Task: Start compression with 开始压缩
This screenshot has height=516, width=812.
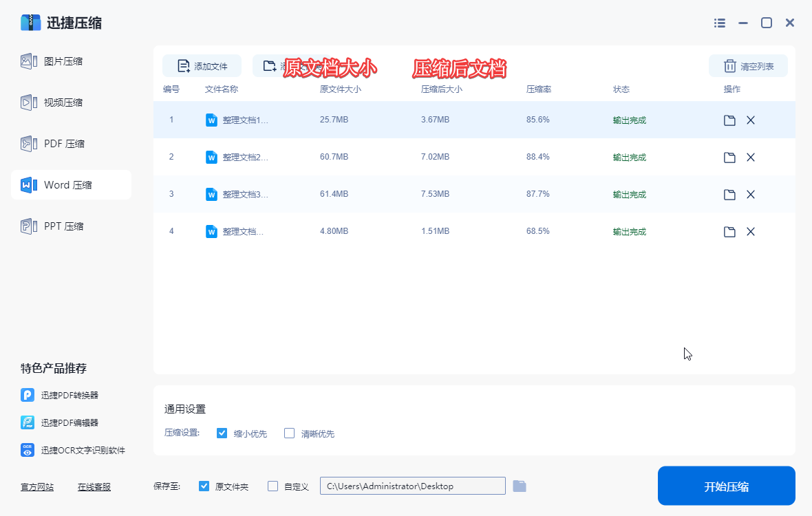Action: [x=726, y=486]
